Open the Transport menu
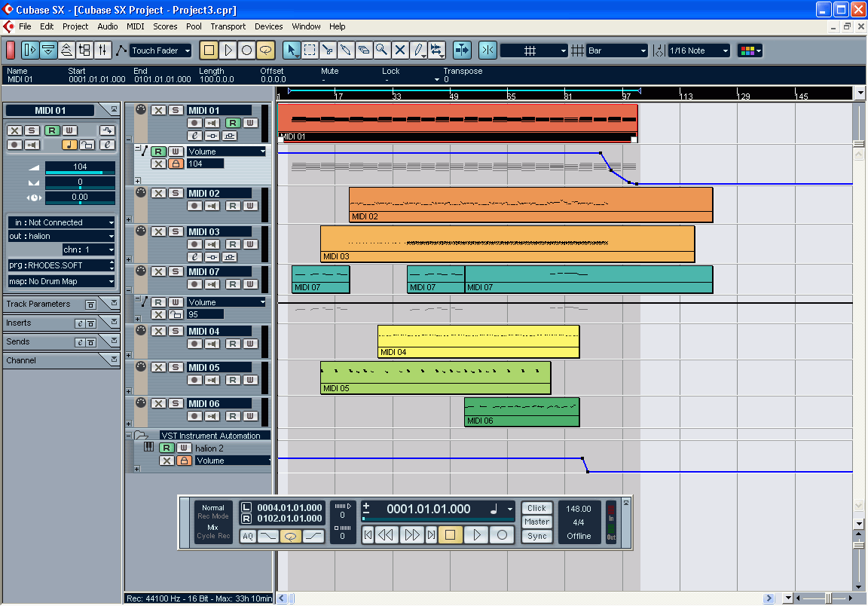Viewport: 868px width, 606px height. pyautogui.click(x=228, y=26)
